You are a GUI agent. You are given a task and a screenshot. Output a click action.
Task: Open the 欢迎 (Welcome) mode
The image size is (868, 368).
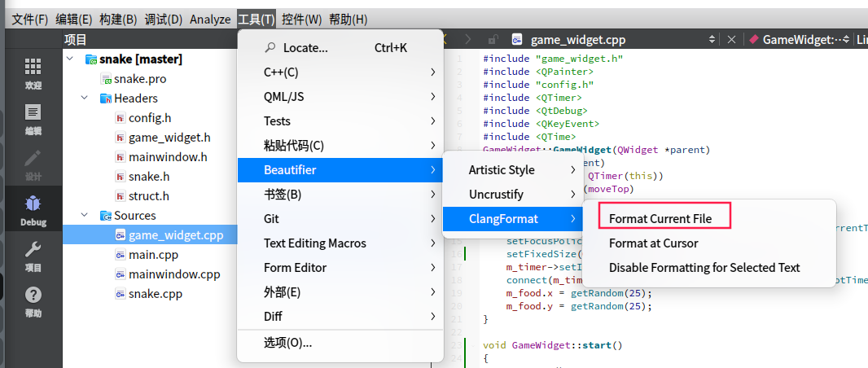click(x=33, y=74)
